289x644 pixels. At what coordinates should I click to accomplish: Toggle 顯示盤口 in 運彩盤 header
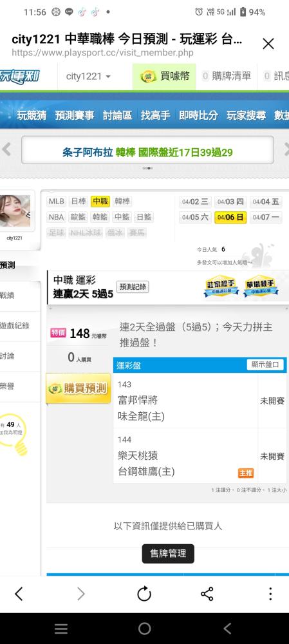(x=265, y=365)
